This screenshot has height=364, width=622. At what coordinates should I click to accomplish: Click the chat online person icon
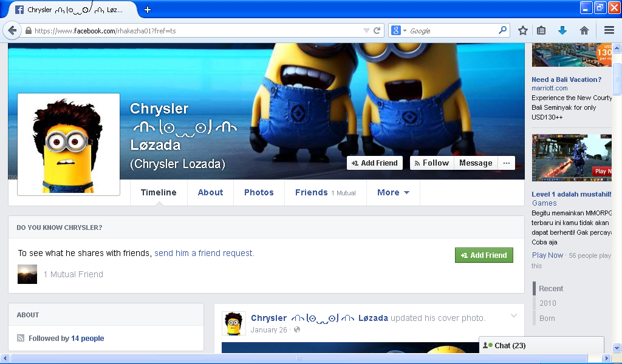tap(488, 345)
